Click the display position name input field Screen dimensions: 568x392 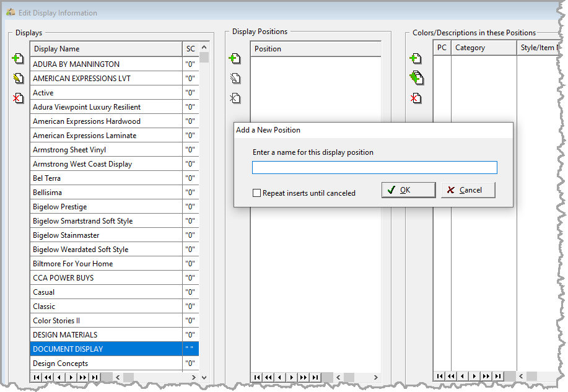click(375, 167)
